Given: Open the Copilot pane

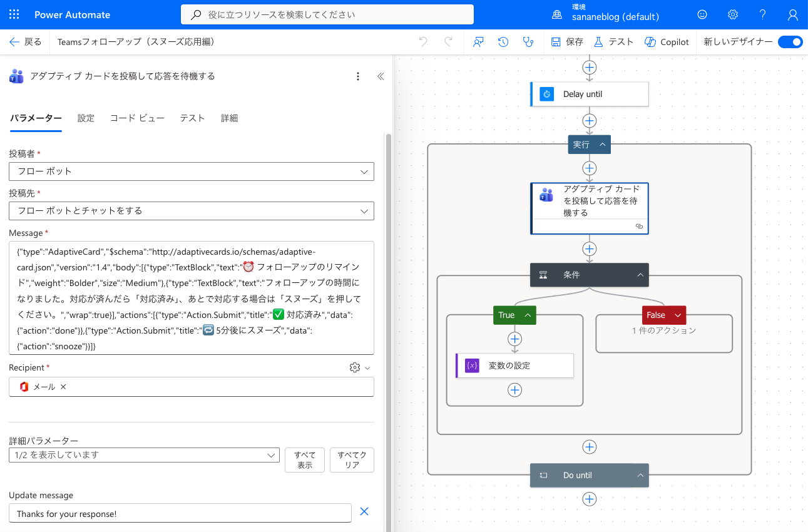Looking at the screenshot, I should [x=667, y=42].
